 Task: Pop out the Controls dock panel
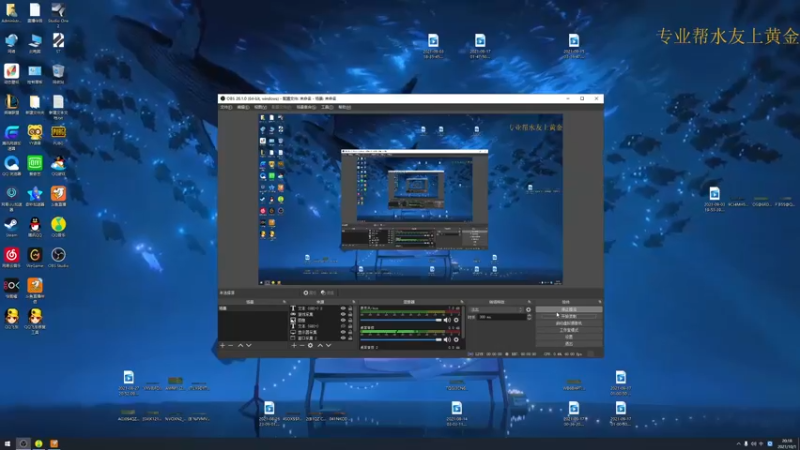601,302
